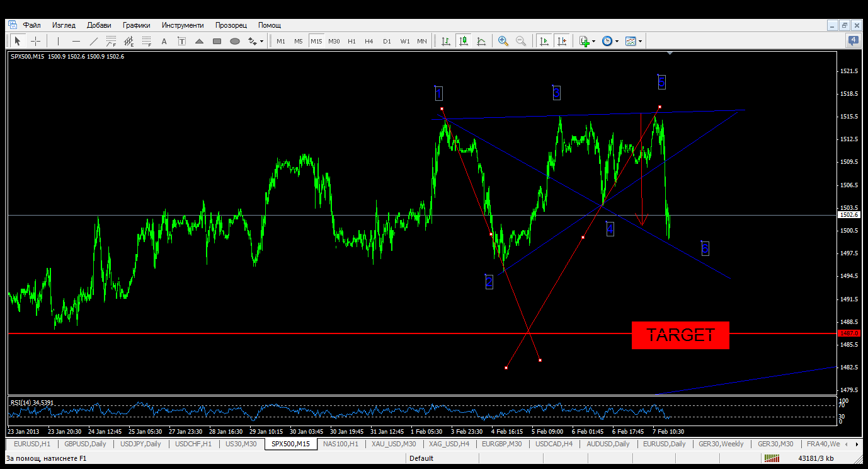This screenshot has height=469, width=868.
Task: Zoom in on the chart
Action: 503,41
